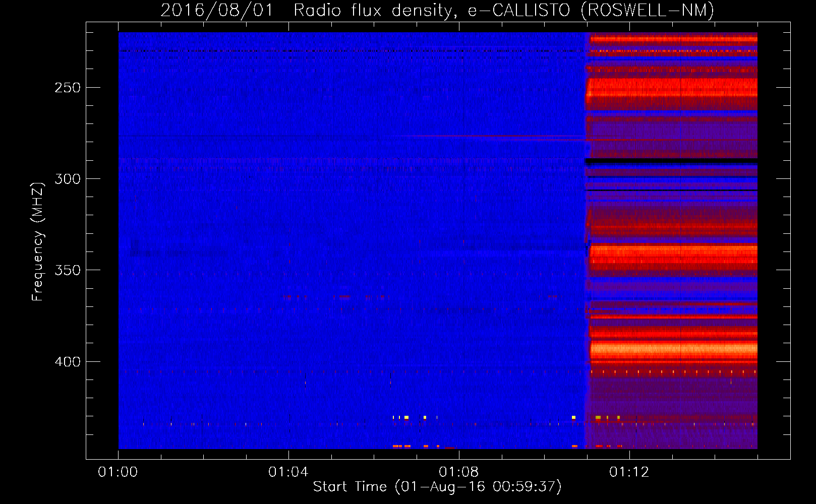Viewport: 816px width, 504px height.
Task: Click the 01:04 time tick label
Action: [288, 472]
